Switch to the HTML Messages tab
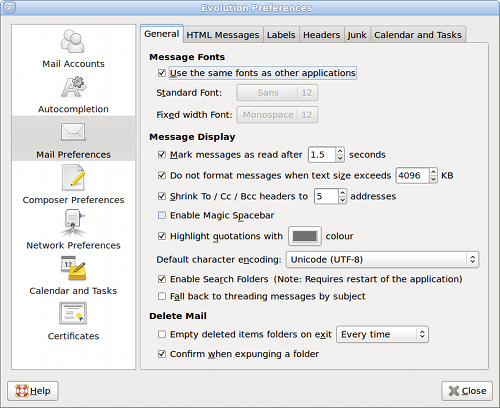500x408 pixels. (223, 35)
